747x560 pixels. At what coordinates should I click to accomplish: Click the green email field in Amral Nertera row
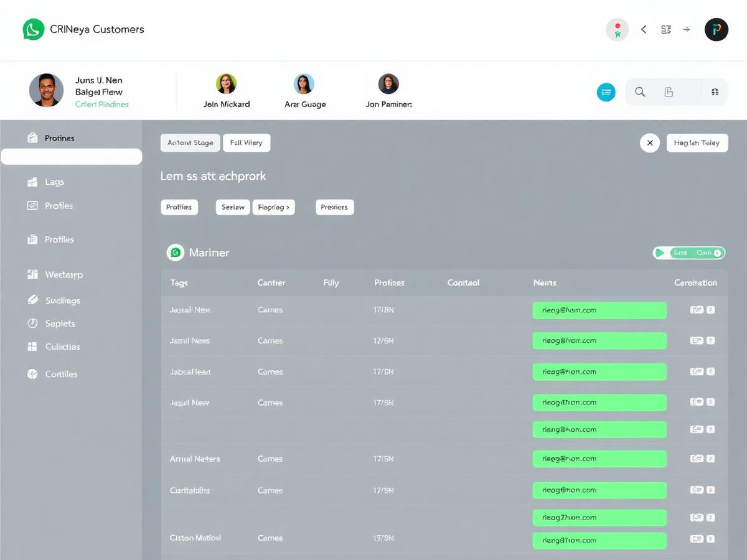pos(599,459)
